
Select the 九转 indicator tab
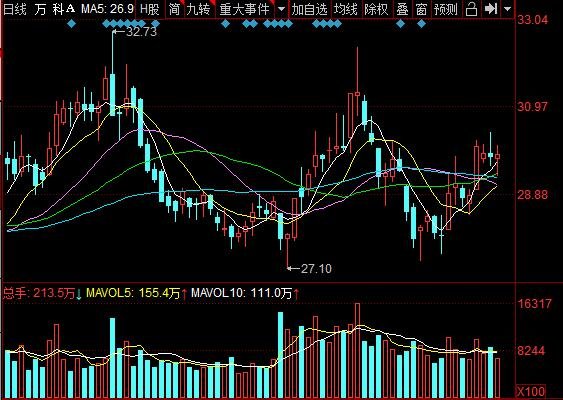tap(198, 9)
